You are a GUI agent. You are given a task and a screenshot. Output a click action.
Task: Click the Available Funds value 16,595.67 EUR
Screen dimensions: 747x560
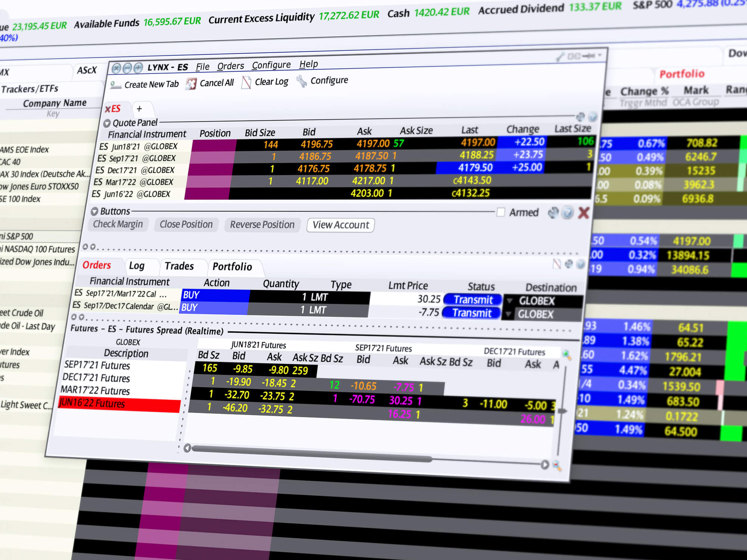(x=172, y=22)
